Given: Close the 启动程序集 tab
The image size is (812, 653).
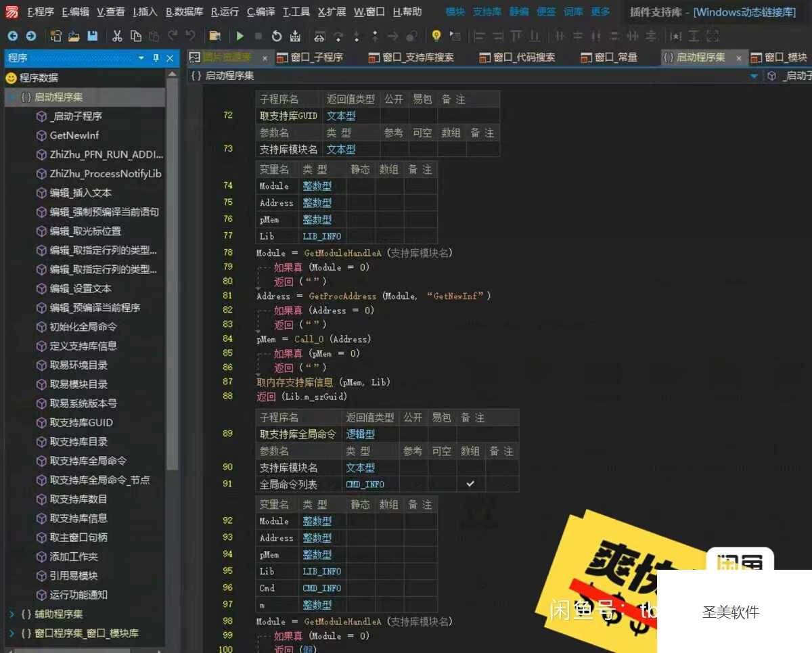Looking at the screenshot, I should (738, 58).
